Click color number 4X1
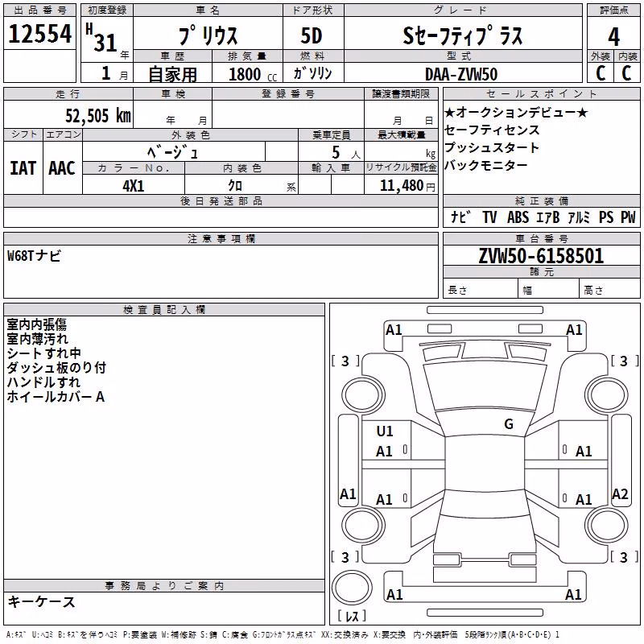 pos(134,186)
